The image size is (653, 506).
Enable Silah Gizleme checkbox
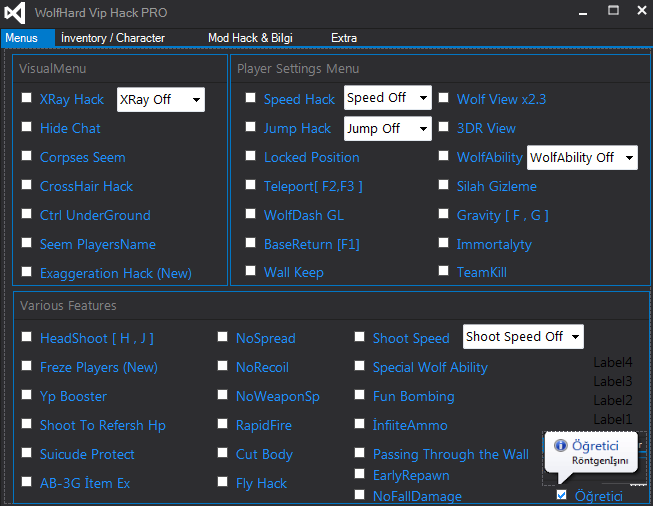(x=444, y=184)
